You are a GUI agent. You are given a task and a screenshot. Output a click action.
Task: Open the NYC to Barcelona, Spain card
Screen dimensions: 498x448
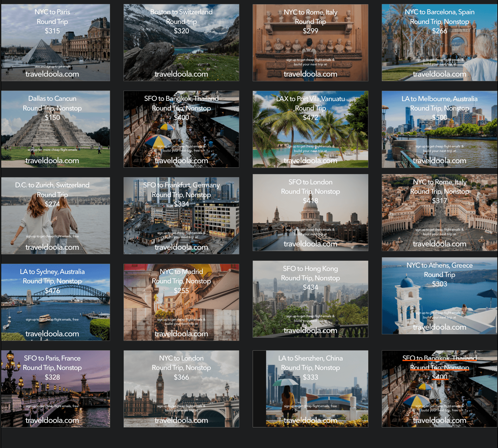(439, 43)
